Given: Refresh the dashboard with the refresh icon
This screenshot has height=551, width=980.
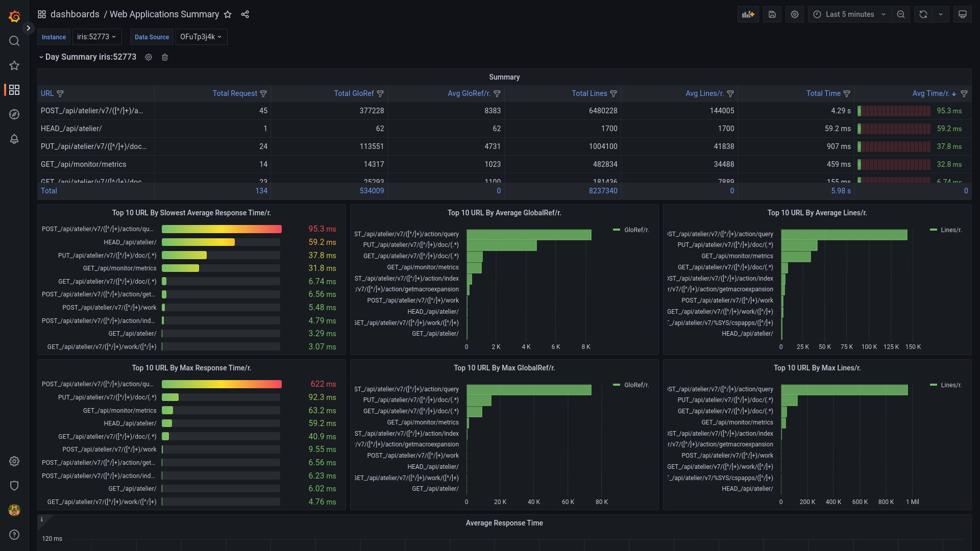Looking at the screenshot, I should pos(923,14).
